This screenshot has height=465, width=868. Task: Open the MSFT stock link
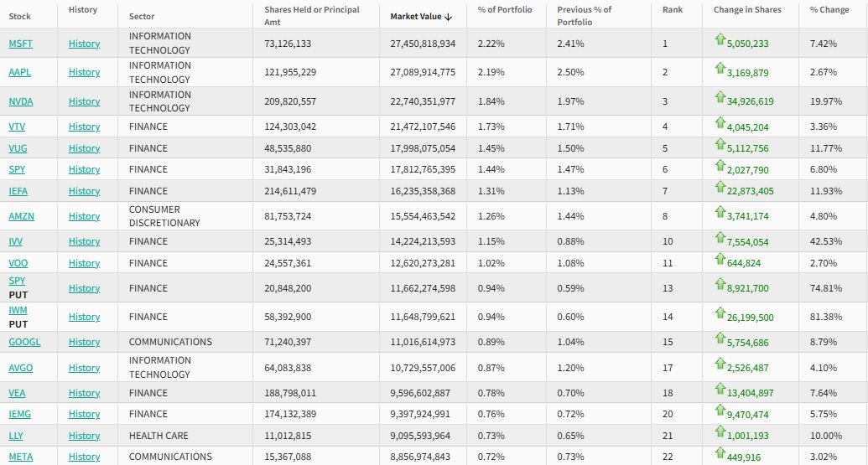pos(20,44)
